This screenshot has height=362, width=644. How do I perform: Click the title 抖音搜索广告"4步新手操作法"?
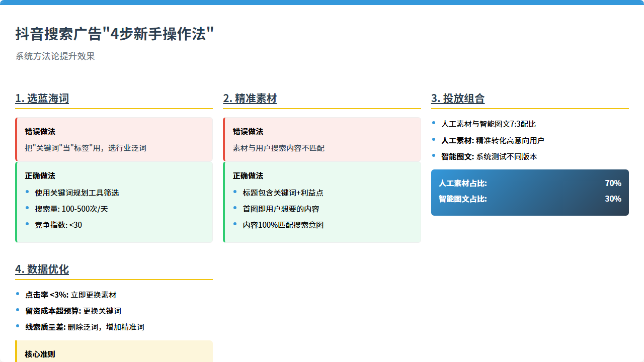coord(115,34)
